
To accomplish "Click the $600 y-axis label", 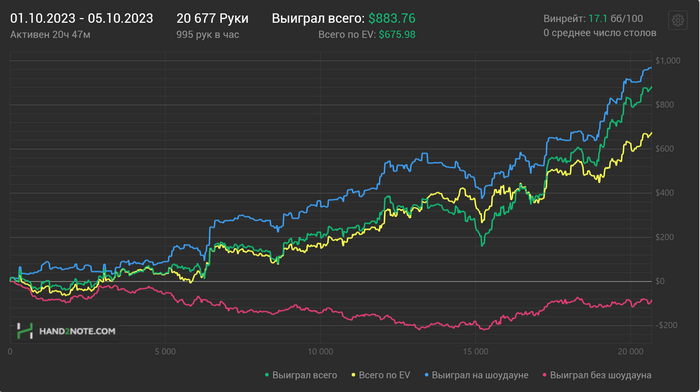I will 665,149.
